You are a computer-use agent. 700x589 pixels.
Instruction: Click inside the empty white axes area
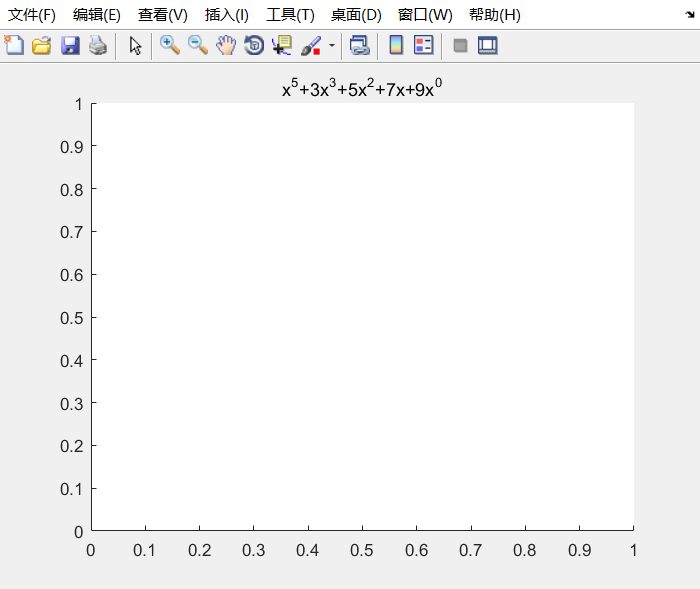362,317
